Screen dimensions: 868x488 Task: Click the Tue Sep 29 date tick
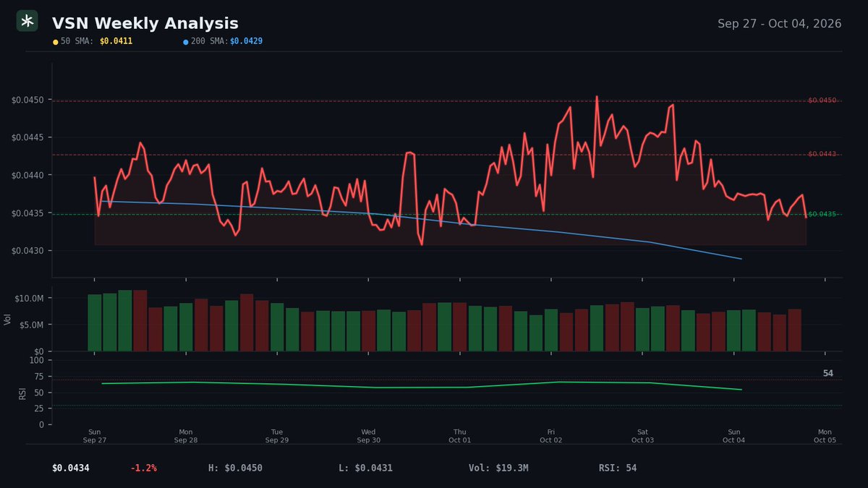coord(277,436)
